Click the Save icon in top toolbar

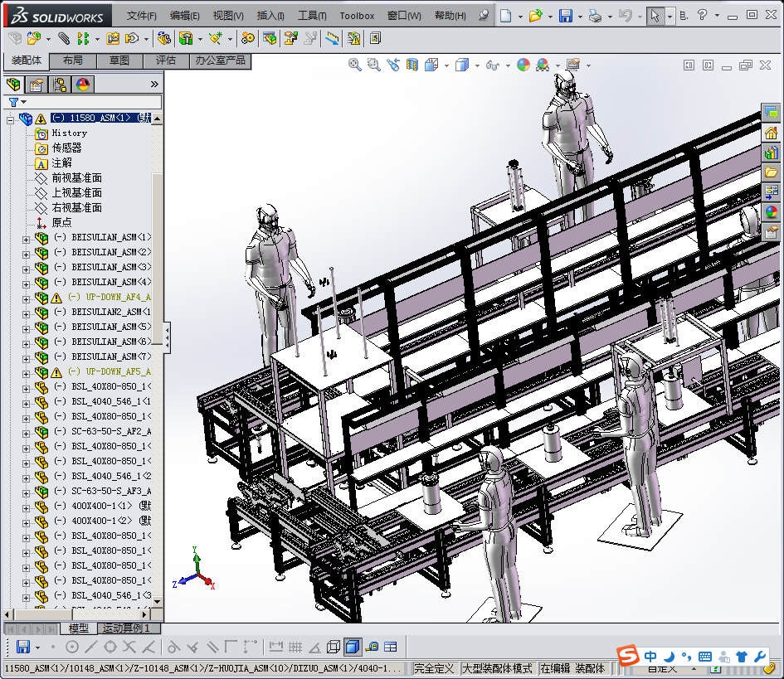[565, 16]
